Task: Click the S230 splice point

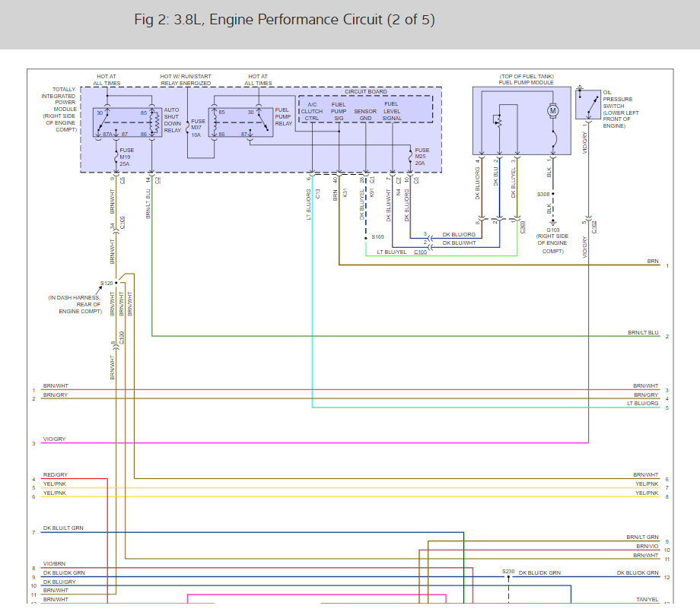Action: tap(508, 576)
